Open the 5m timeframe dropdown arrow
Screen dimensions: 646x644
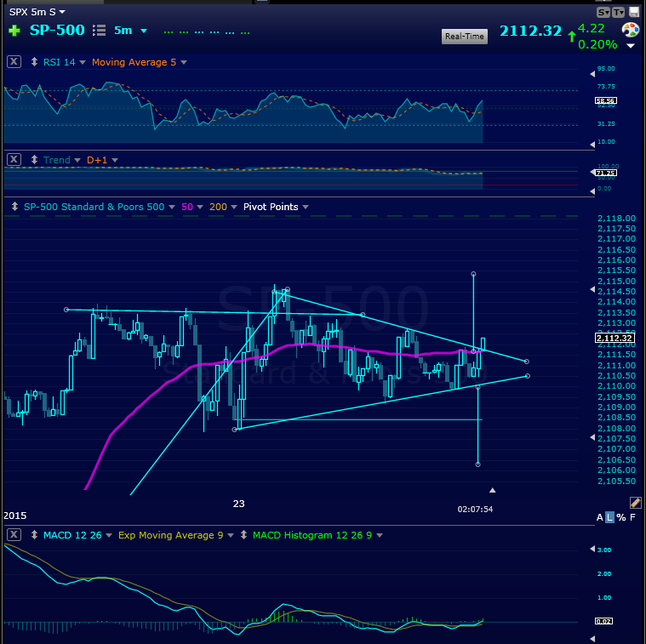pyautogui.click(x=144, y=31)
